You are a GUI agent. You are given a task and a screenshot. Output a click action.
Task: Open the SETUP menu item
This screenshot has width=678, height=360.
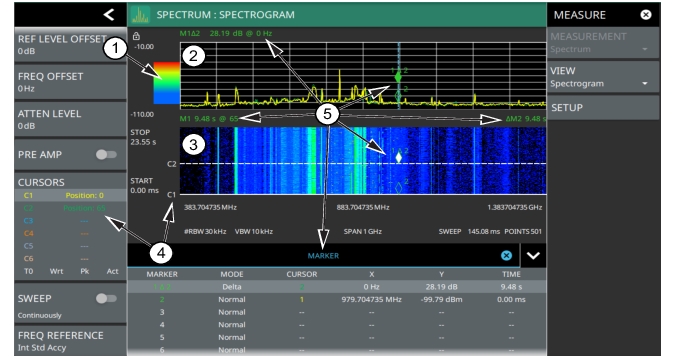click(603, 108)
